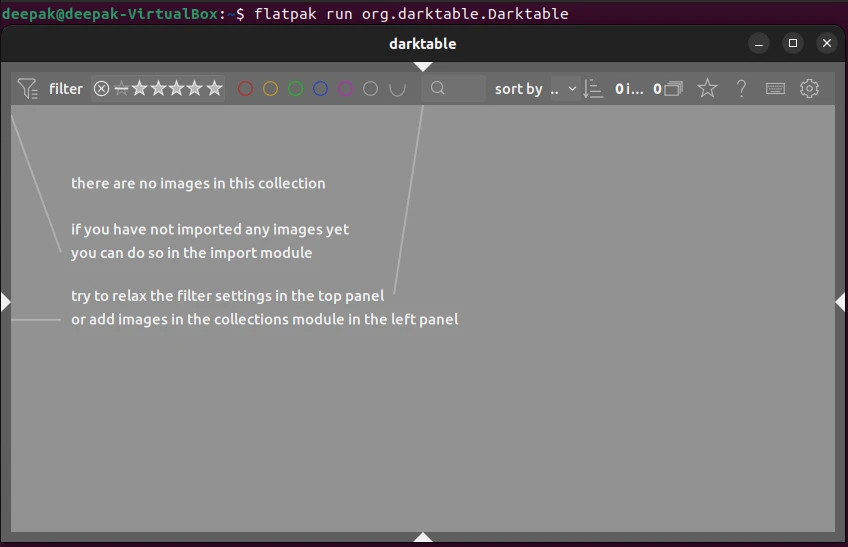Toggle the red color label filter

click(x=245, y=89)
